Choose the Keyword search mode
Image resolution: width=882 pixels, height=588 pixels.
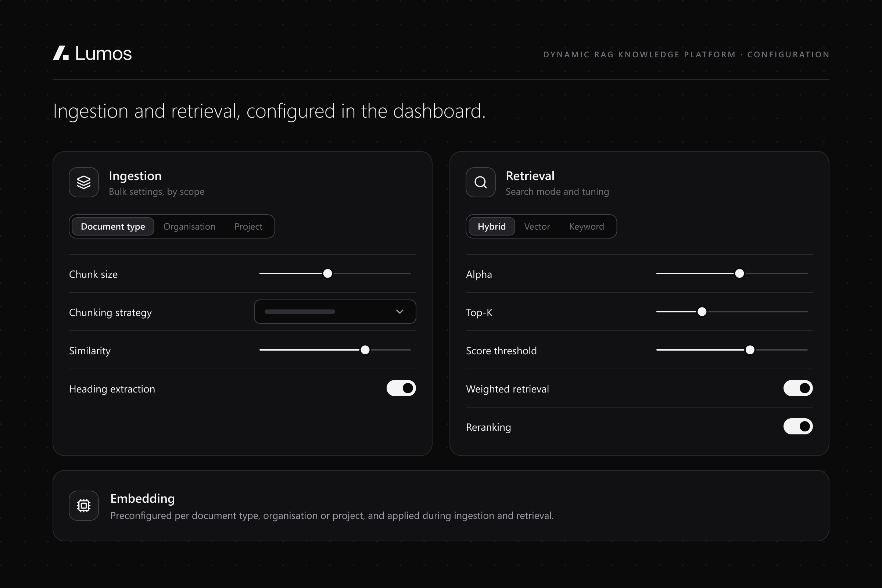point(587,226)
